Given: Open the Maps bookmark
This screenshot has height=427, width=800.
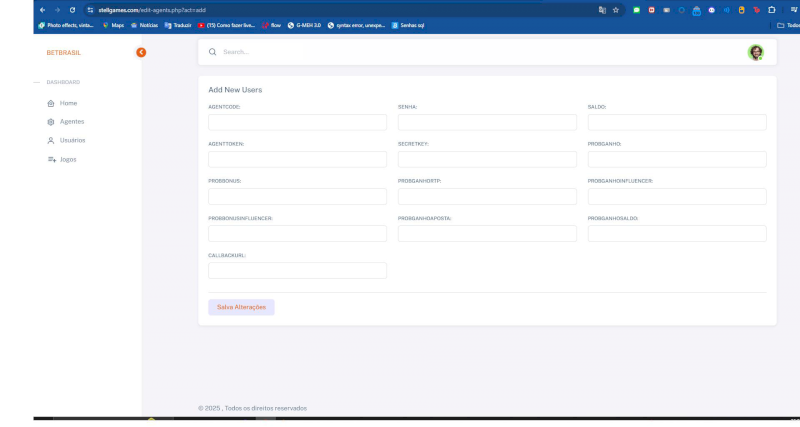Looking at the screenshot, I should [x=113, y=25].
